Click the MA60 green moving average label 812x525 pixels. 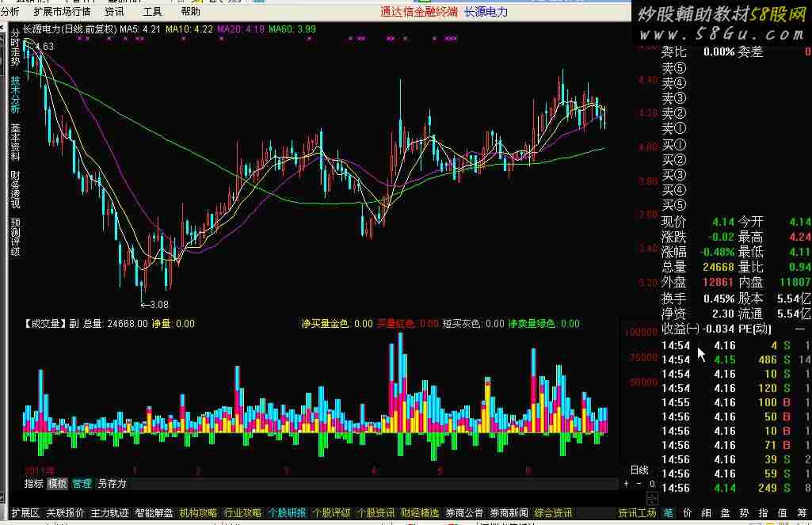[x=292, y=29]
